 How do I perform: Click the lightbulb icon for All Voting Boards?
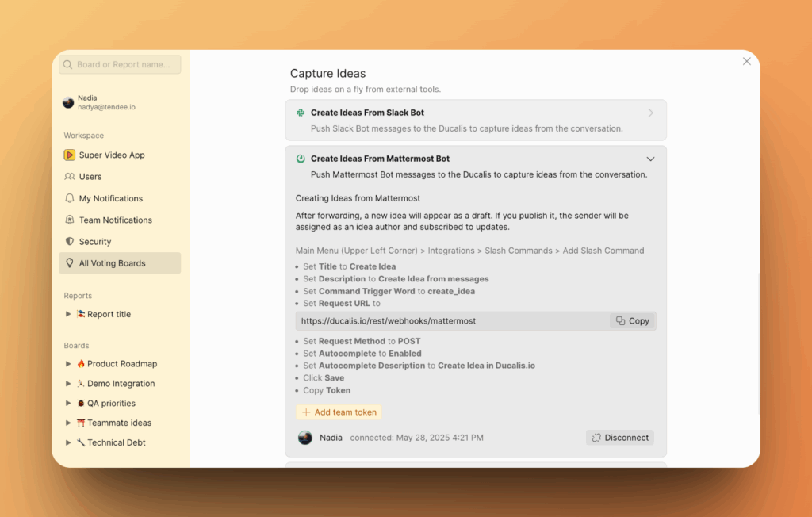70,263
